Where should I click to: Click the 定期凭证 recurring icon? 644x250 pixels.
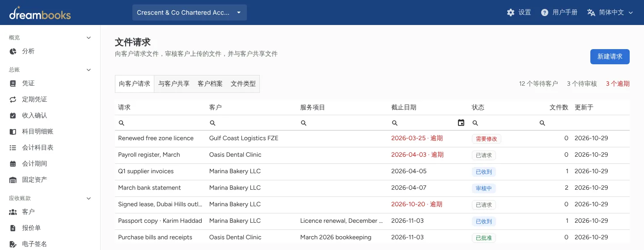pos(13,100)
